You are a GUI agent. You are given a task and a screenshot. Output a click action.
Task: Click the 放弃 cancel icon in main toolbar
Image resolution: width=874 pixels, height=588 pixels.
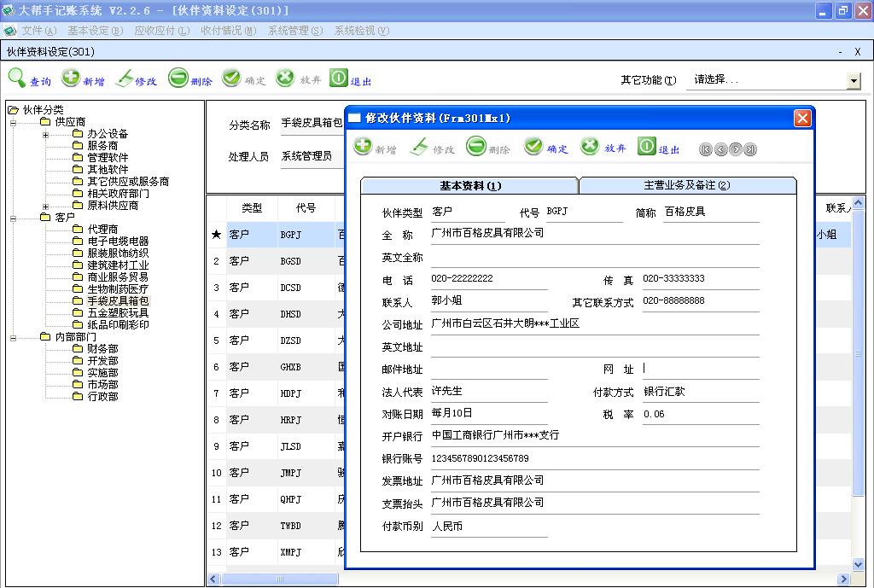285,78
